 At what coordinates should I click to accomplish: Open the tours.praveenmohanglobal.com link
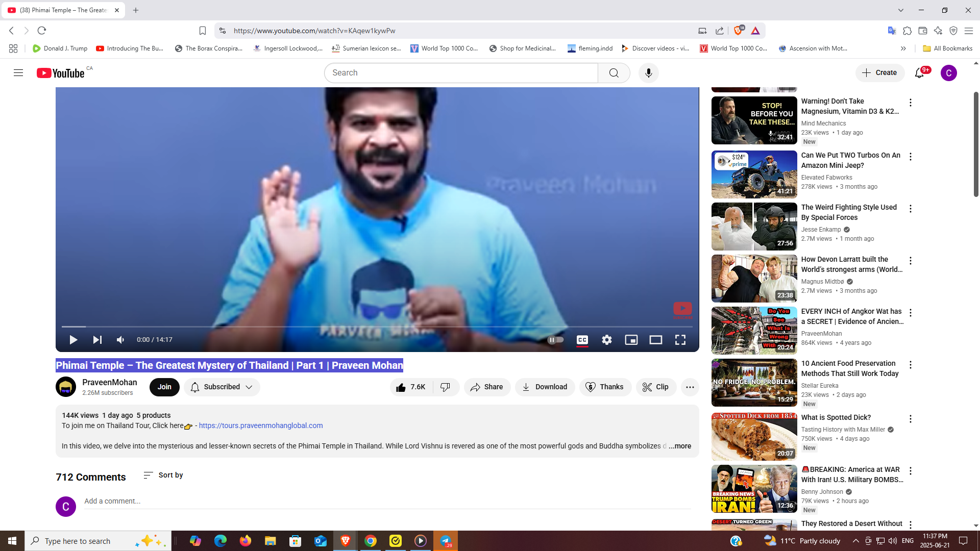261,425
